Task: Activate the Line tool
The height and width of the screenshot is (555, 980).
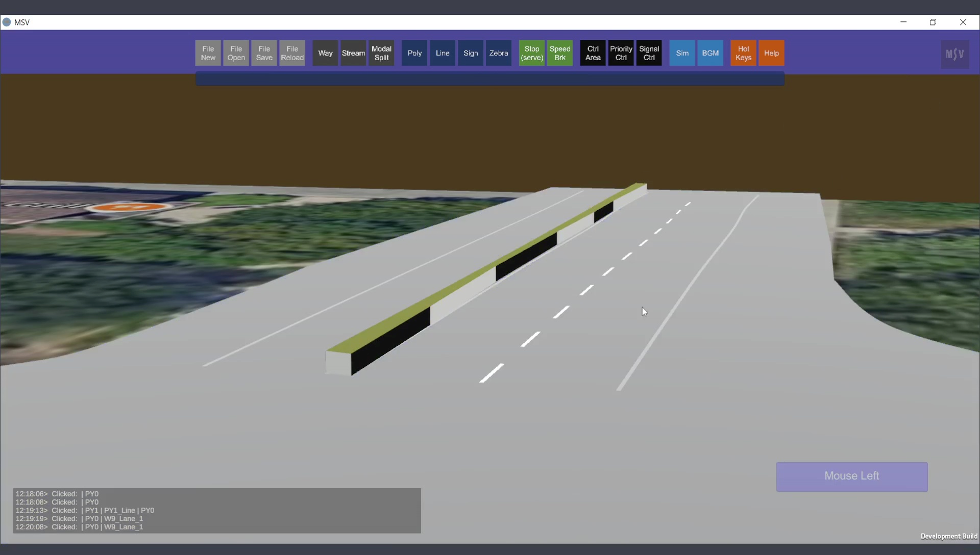Action: click(x=443, y=53)
